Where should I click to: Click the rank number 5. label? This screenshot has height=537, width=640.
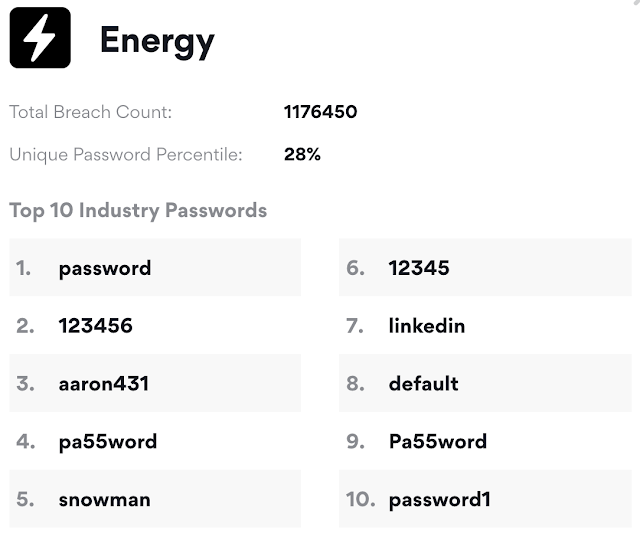click(25, 499)
